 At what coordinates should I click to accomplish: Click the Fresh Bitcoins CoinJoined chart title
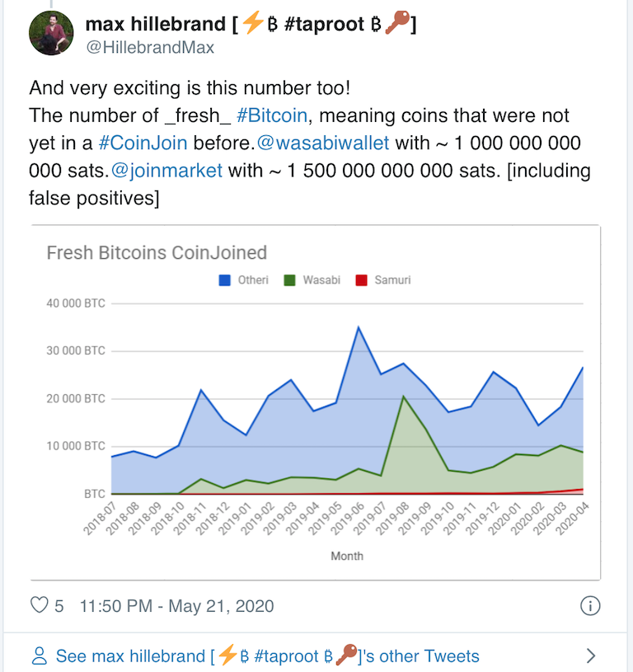click(157, 252)
